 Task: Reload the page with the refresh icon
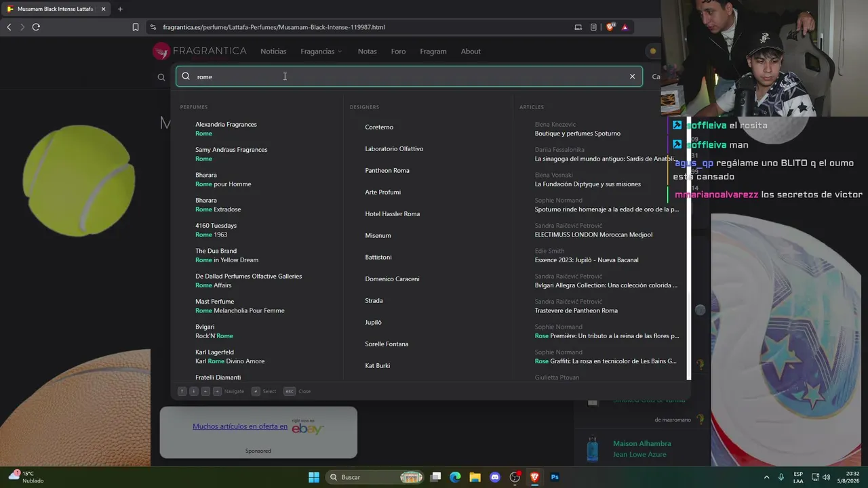(36, 27)
